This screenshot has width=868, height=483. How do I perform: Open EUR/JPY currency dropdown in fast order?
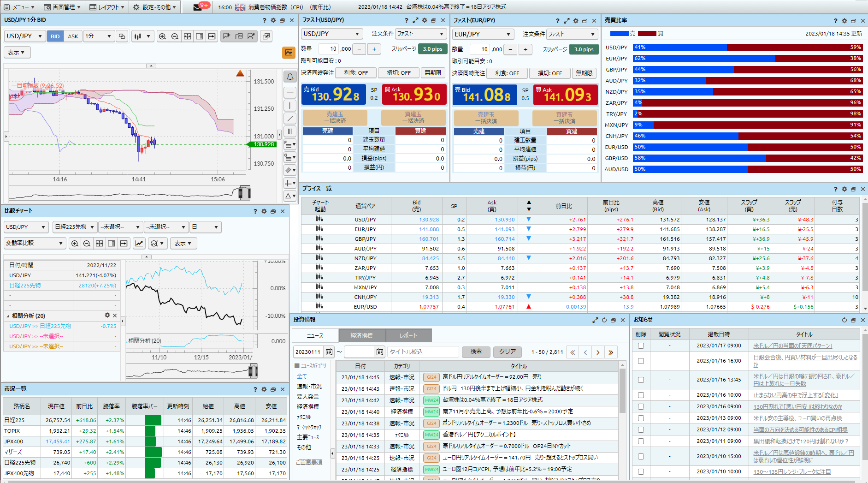click(483, 34)
